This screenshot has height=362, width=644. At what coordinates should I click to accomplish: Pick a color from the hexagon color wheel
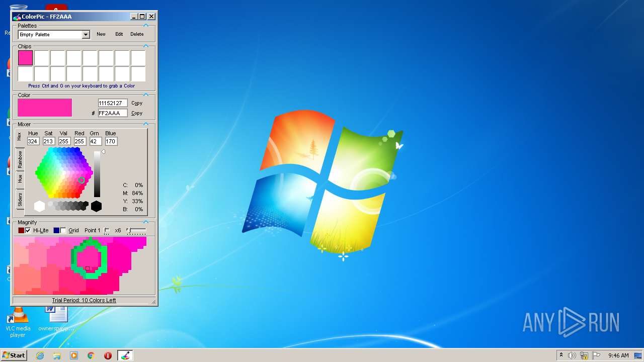[x=64, y=173]
